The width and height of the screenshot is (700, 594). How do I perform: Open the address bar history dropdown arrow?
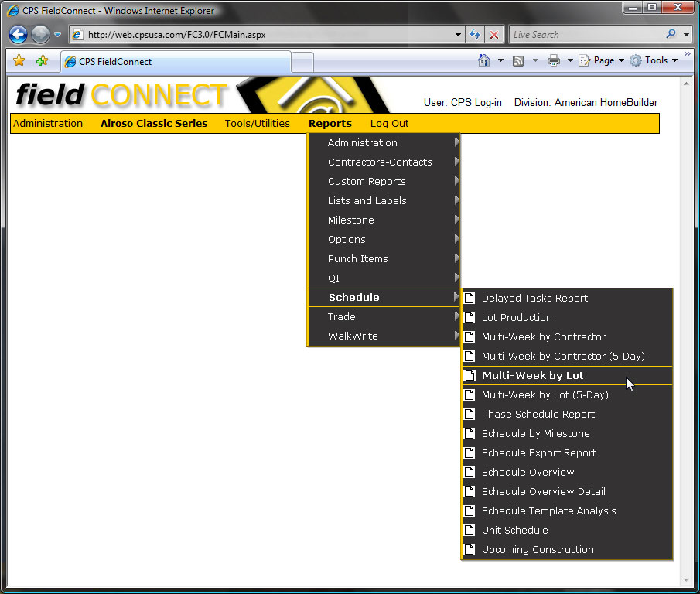[458, 34]
